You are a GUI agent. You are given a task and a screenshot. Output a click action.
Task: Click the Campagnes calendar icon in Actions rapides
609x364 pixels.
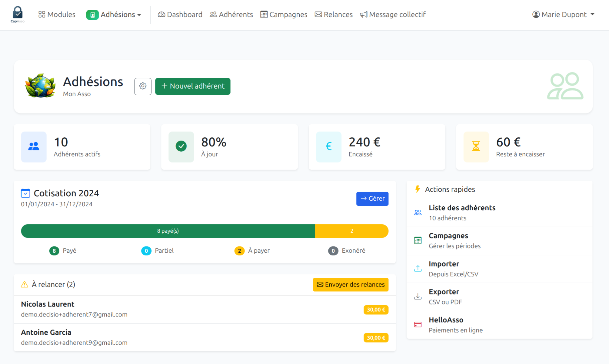[418, 241]
